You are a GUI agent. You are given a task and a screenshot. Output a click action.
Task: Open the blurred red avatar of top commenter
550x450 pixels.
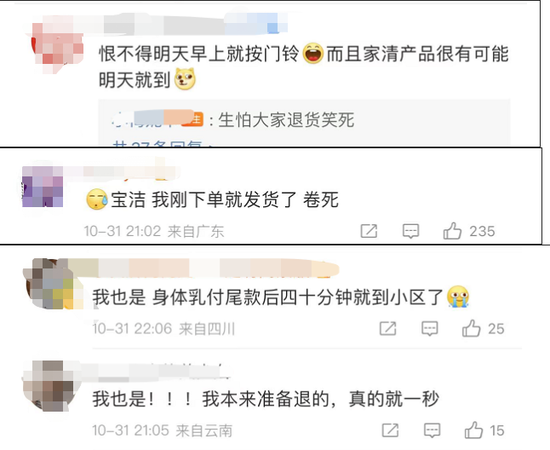(57, 46)
